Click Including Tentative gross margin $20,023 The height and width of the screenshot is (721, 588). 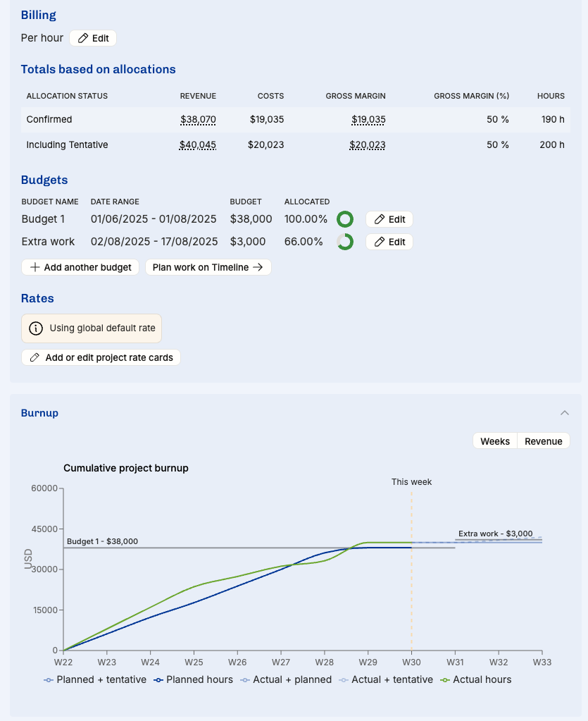click(x=367, y=145)
